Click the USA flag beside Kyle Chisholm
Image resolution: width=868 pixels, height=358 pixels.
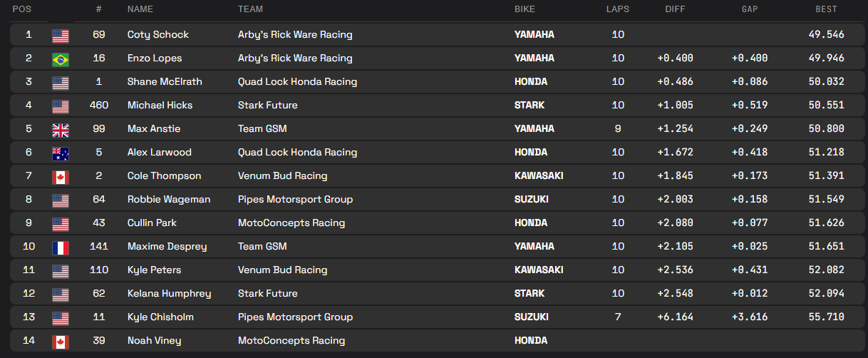(61, 317)
